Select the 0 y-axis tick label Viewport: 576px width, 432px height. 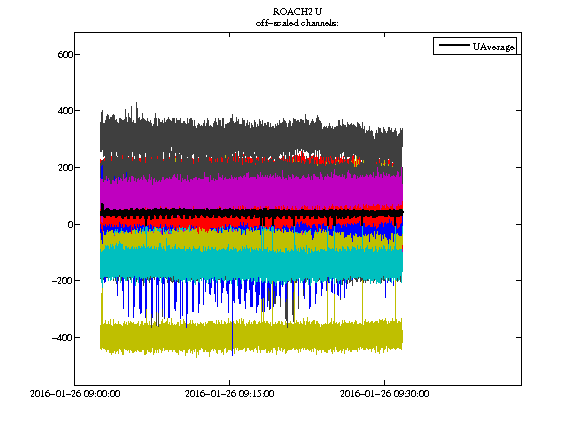(x=70, y=224)
